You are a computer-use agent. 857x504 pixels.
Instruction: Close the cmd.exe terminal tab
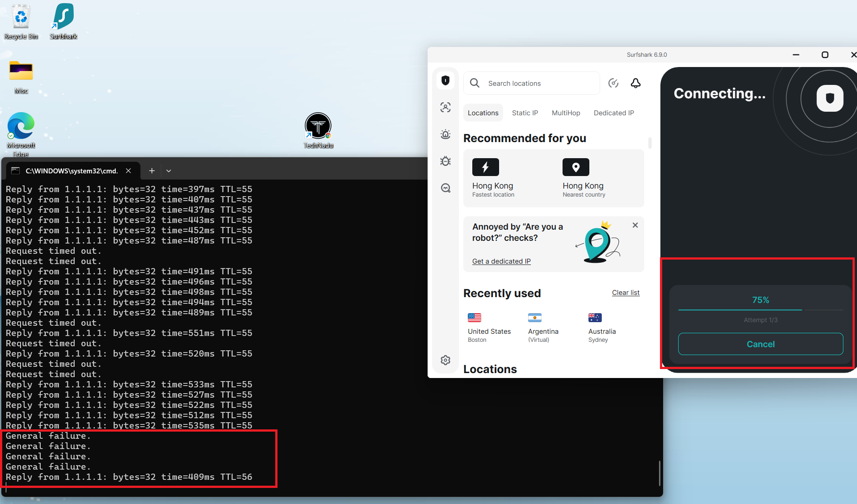tap(129, 171)
